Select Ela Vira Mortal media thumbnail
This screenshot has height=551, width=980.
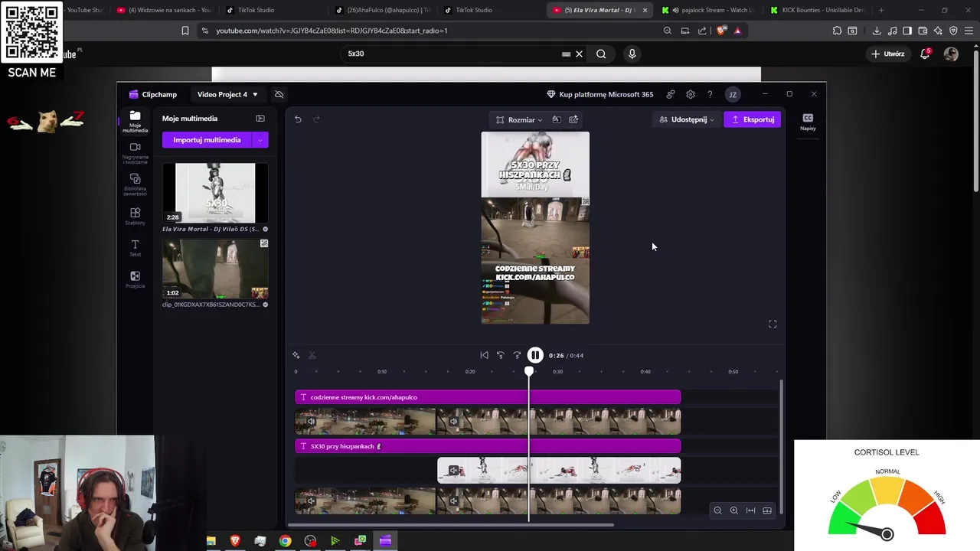coord(215,193)
